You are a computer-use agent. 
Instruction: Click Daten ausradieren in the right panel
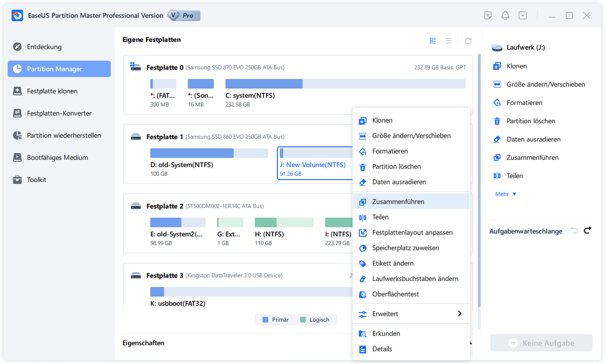tap(527, 139)
